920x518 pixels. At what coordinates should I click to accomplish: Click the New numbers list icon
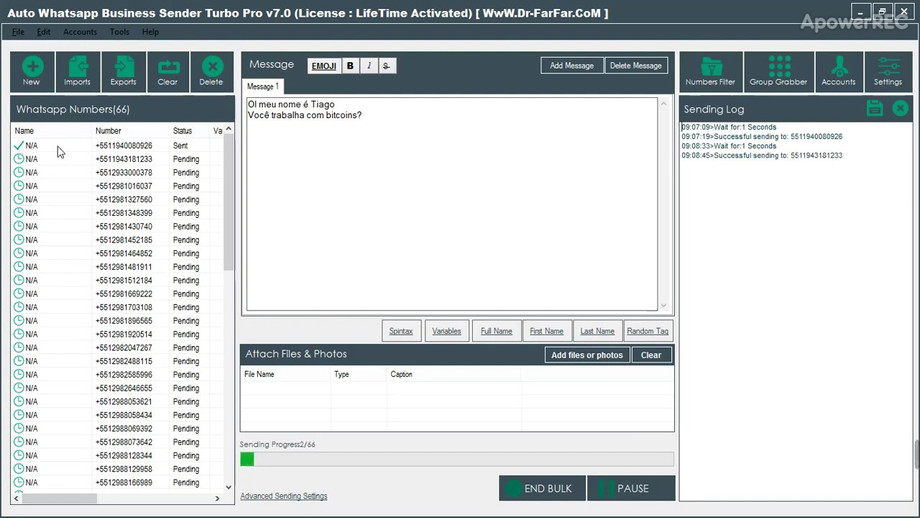coord(32,71)
